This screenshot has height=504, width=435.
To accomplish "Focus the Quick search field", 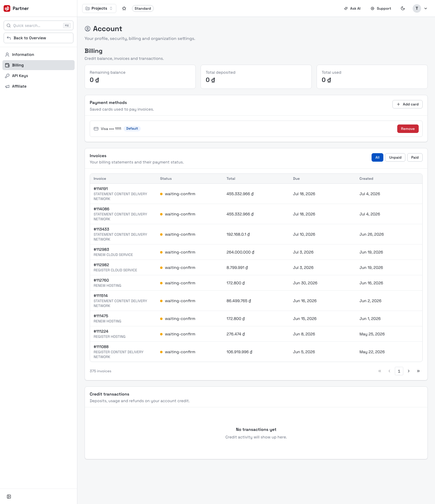I will pyautogui.click(x=38, y=25).
